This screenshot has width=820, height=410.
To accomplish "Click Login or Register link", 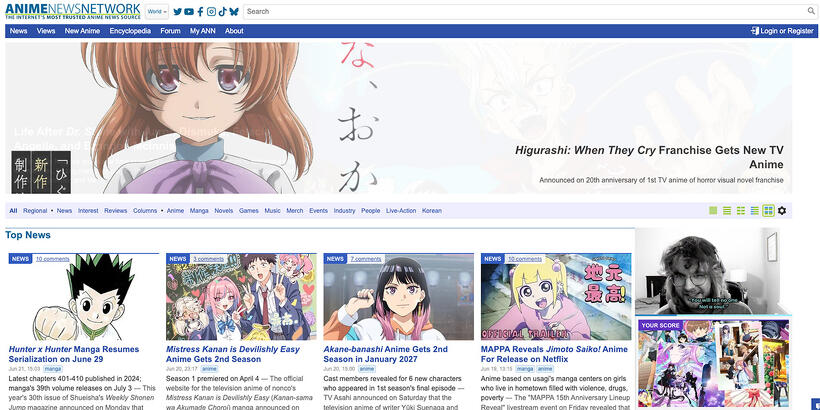I will point(787,31).
